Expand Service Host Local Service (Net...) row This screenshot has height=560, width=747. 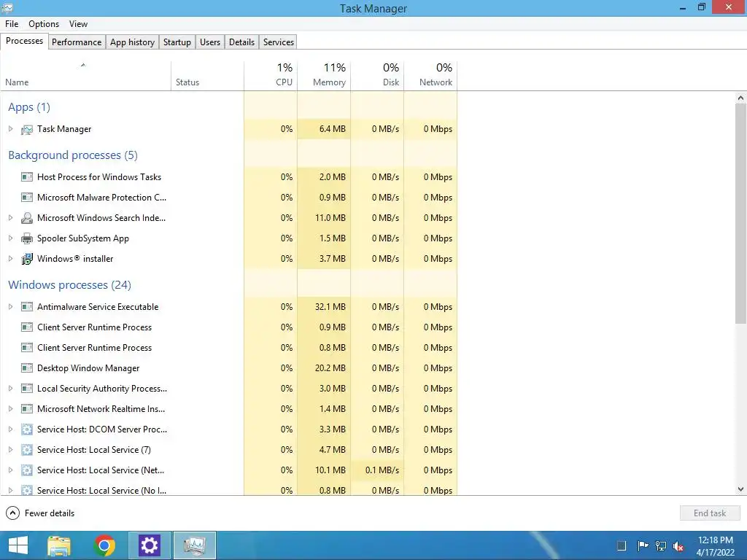10,470
